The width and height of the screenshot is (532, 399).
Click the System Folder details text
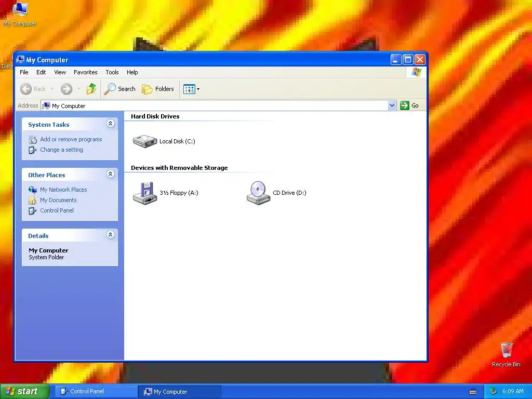pos(46,257)
